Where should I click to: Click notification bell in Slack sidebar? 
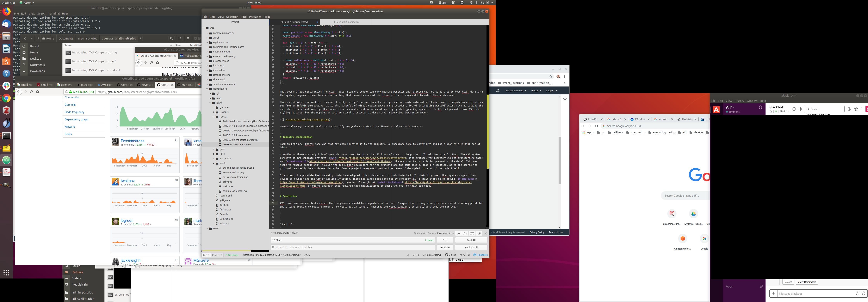pos(760,107)
